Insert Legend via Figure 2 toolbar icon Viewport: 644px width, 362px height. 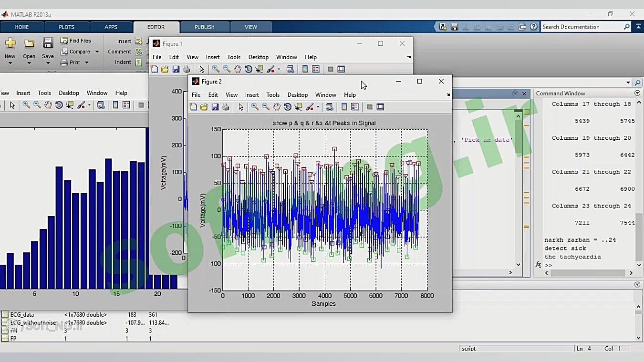[354, 107]
